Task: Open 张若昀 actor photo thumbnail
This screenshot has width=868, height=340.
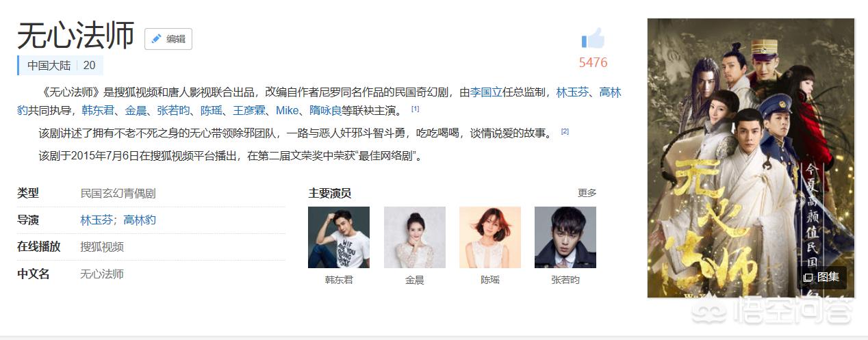Action: 565,237
